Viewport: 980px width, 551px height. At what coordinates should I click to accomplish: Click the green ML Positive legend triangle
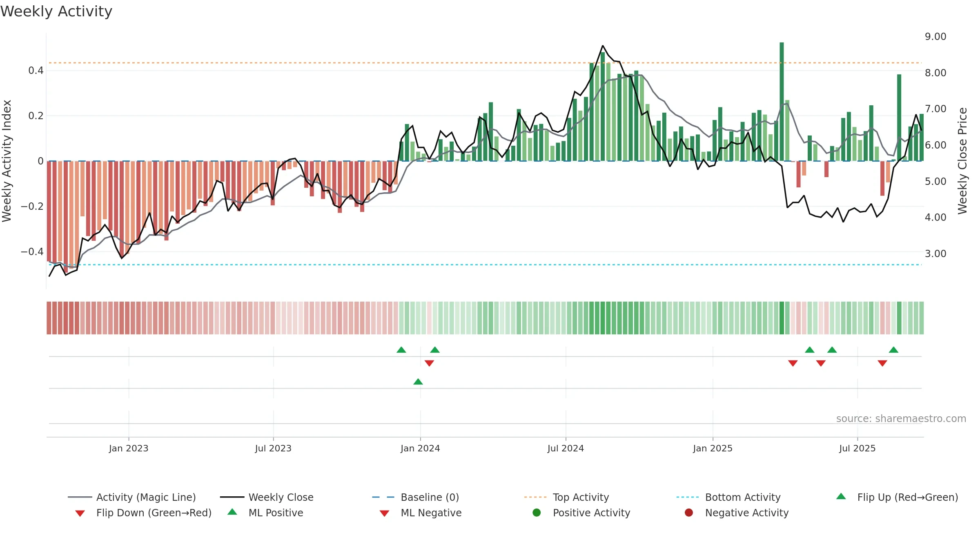coord(232,512)
